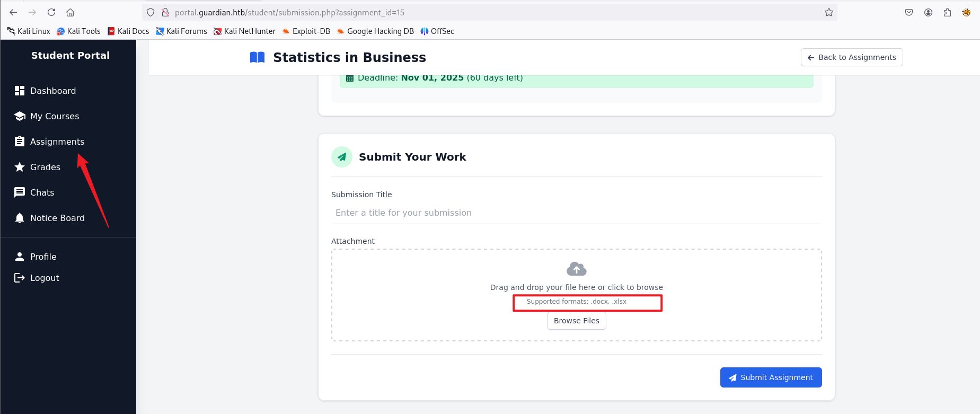Open the OffSec bookmark
The width and height of the screenshot is (980, 414).
437,31
